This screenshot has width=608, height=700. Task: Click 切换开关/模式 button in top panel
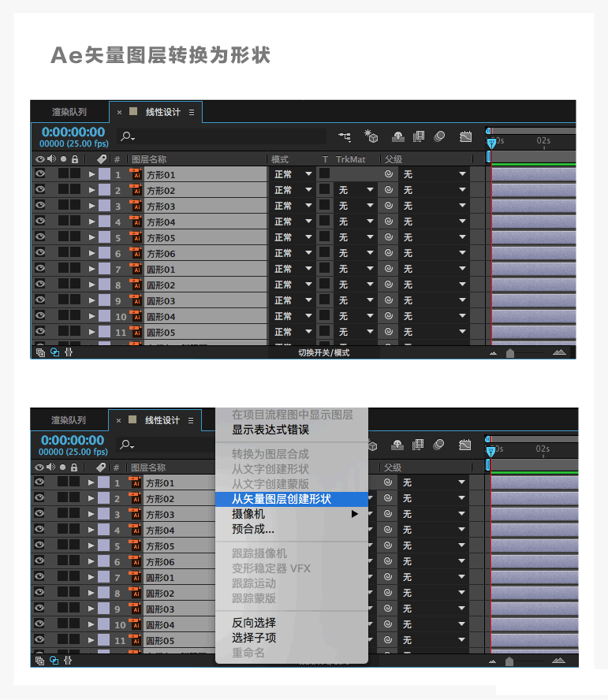tap(324, 352)
